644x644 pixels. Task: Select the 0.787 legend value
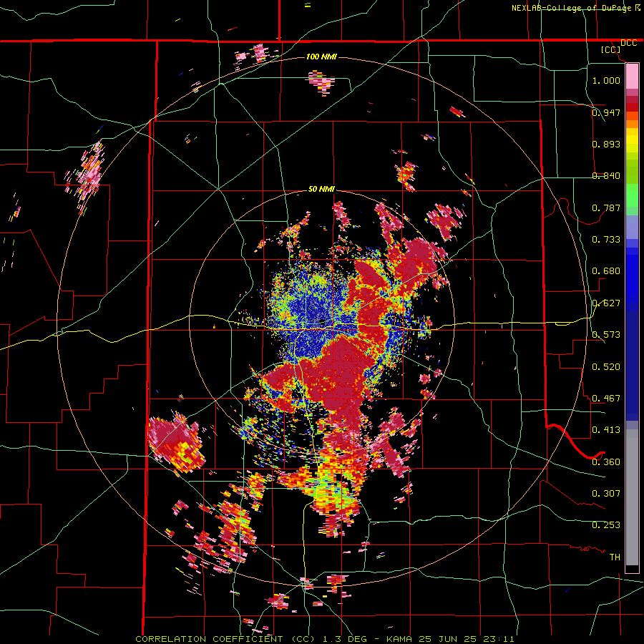(606, 208)
